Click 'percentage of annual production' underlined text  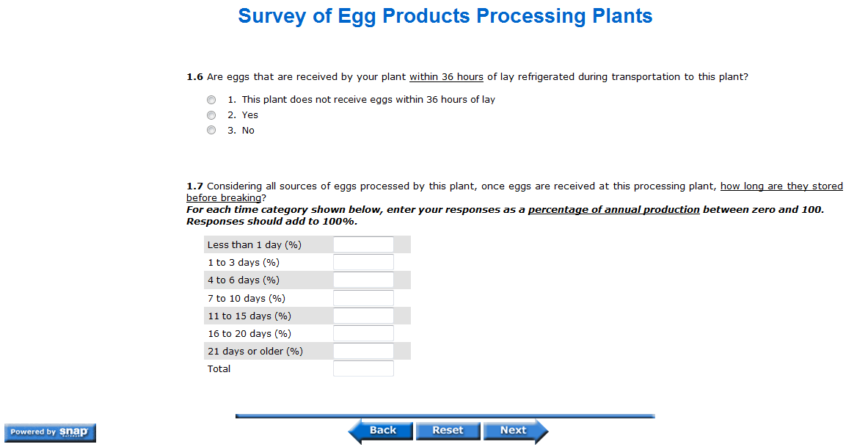click(613, 210)
